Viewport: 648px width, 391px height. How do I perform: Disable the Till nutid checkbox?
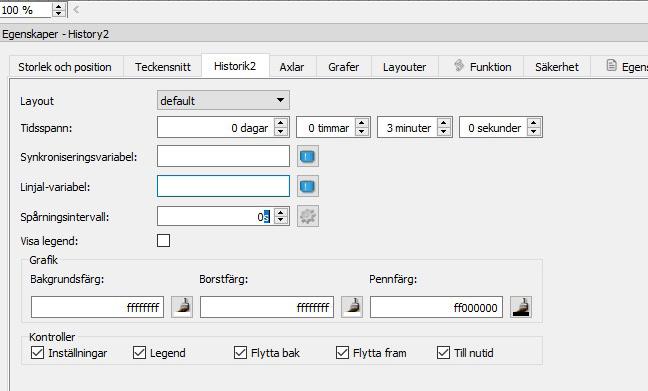pos(443,353)
